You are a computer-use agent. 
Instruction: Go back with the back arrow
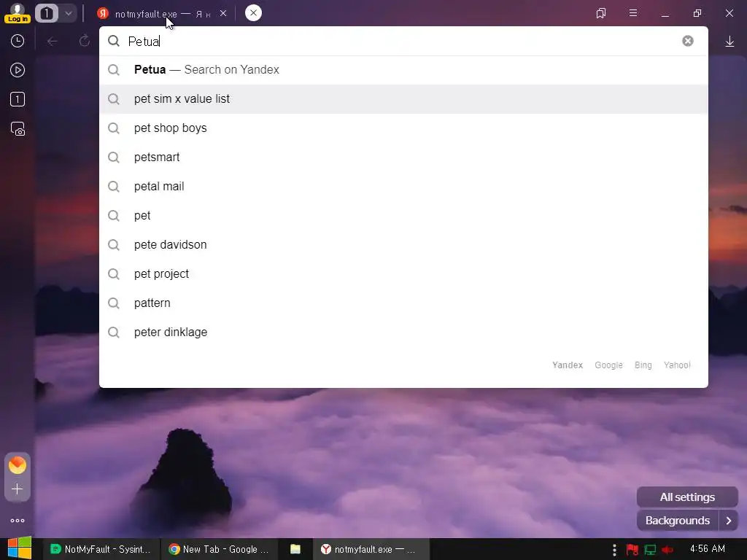[x=53, y=42]
